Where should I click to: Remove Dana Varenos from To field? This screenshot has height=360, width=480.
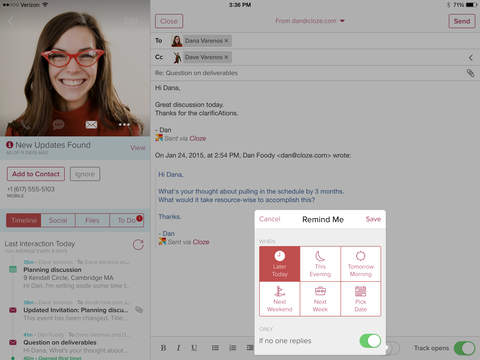pos(226,41)
